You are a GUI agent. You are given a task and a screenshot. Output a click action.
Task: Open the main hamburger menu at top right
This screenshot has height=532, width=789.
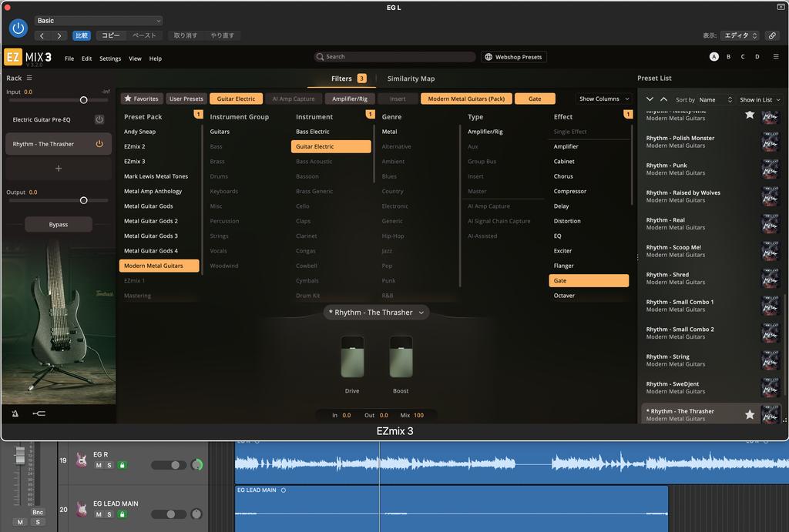coord(776,57)
